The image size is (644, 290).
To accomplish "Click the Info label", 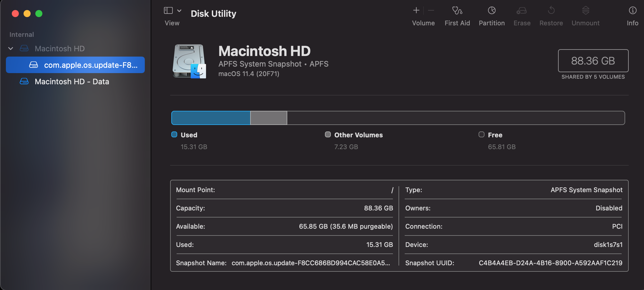I will click(633, 23).
